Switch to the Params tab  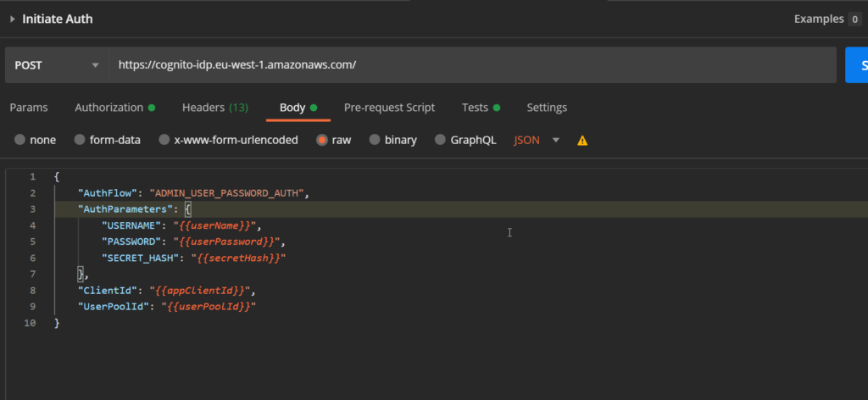(x=28, y=108)
